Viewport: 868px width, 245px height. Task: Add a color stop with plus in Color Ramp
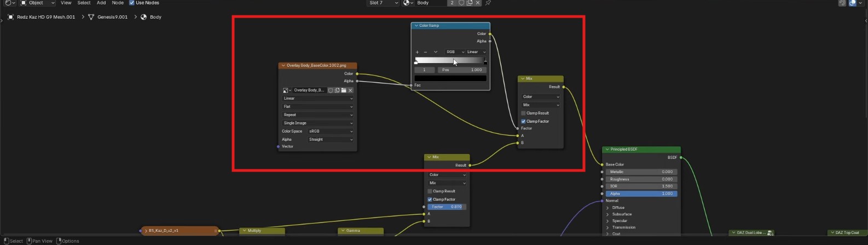(417, 52)
